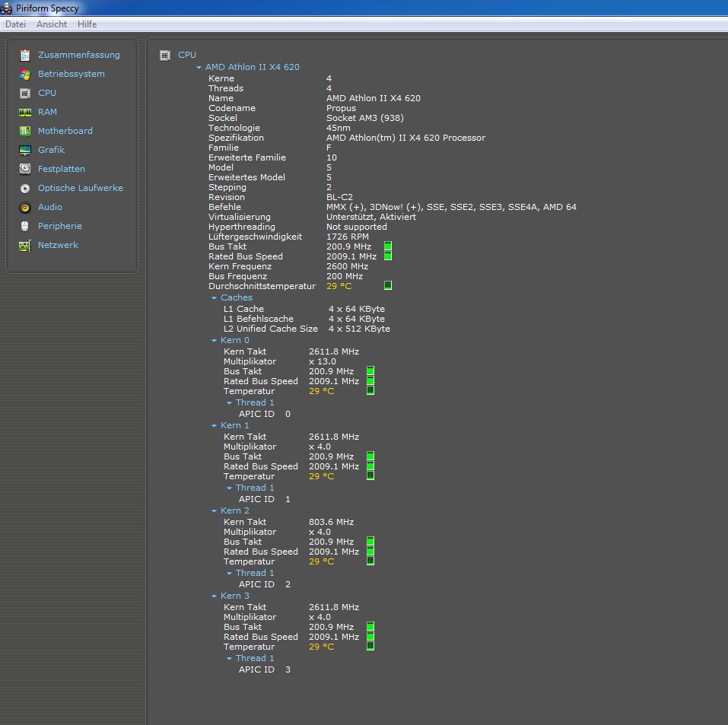Click Kern 0 Bus Takt graph icon
Screen dimensions: 728x725
click(x=370, y=370)
